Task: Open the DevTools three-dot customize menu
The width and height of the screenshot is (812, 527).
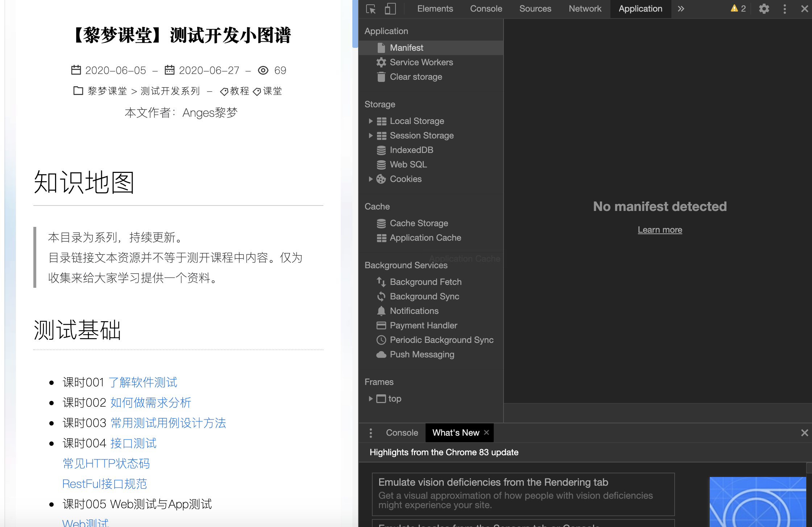Action: pos(785,9)
